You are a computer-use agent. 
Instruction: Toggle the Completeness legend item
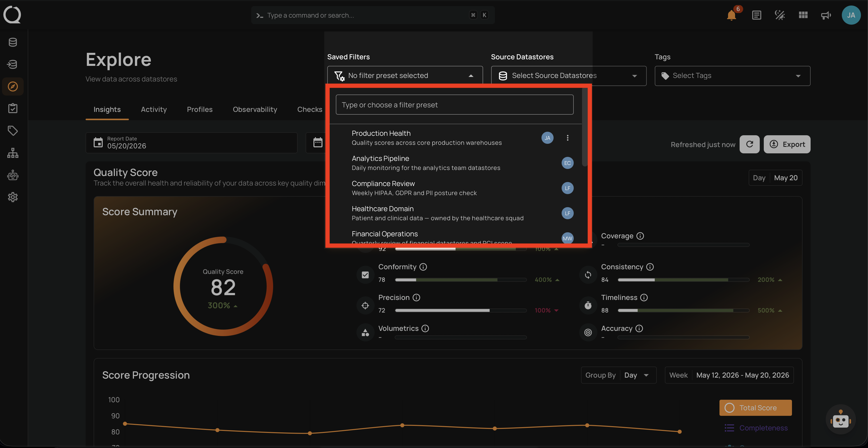756,428
